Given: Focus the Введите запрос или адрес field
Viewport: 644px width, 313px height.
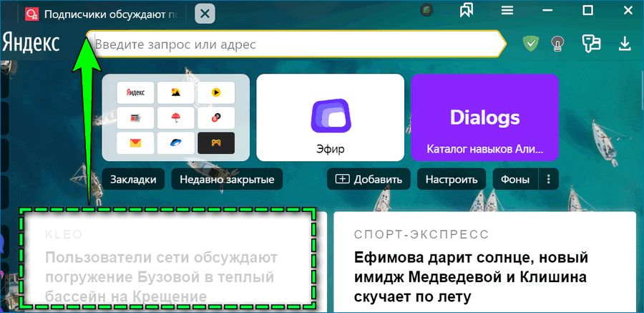Looking at the screenshot, I should click(x=296, y=44).
